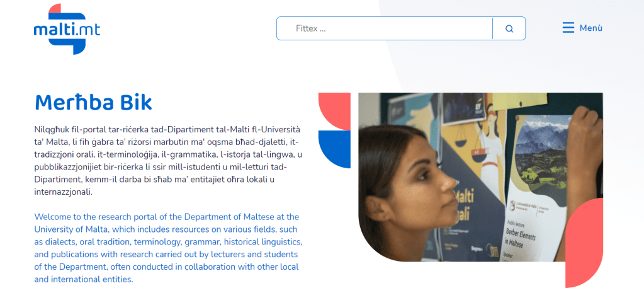Viewport: 644px width, 300px height.
Task: Click the red rounded shape below photo
Action: point(584,243)
